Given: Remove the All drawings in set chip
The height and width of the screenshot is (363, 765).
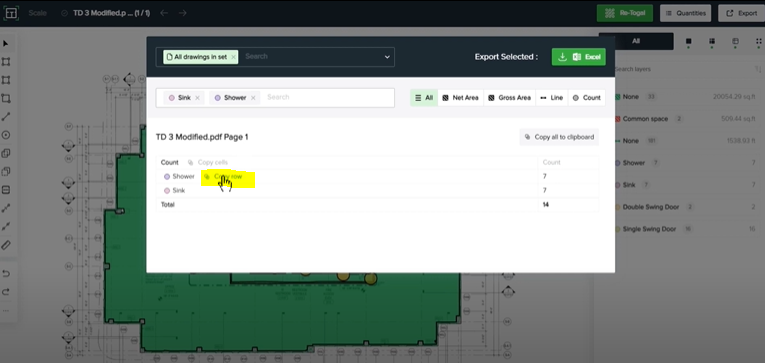Looking at the screenshot, I should coord(233,57).
